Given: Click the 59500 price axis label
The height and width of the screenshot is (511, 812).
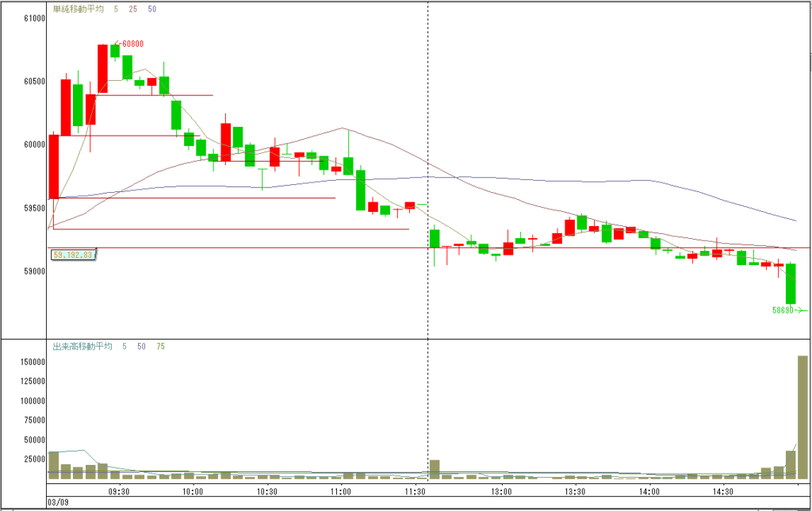Looking at the screenshot, I should pyautogui.click(x=35, y=209).
